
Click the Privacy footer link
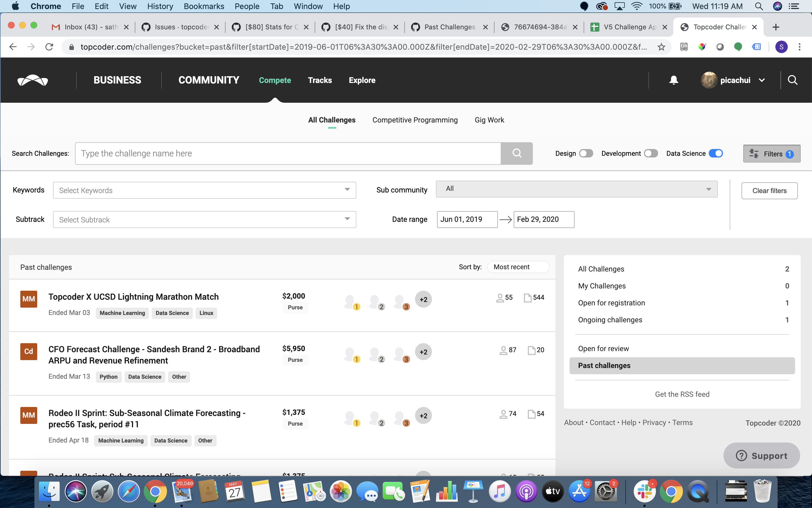[654, 423]
